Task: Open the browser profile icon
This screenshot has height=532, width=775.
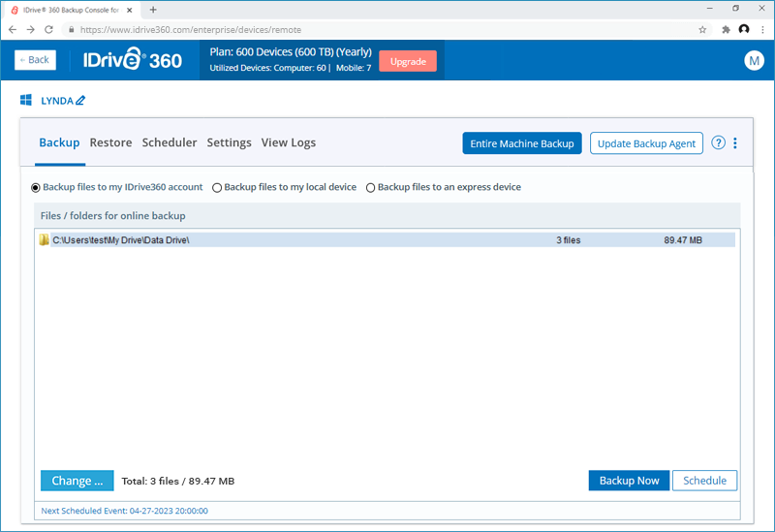Action: (x=744, y=30)
